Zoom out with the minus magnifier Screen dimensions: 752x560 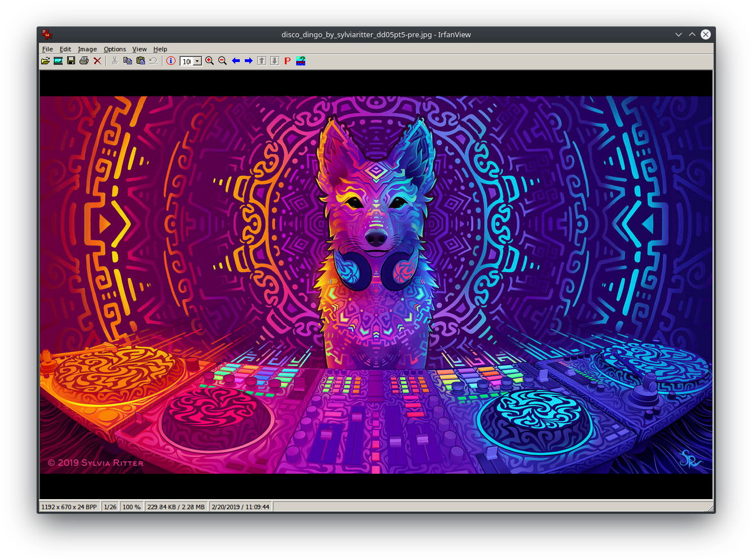(x=222, y=61)
